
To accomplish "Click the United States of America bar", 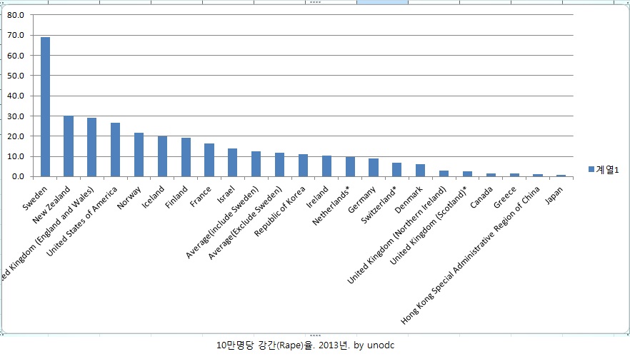I will (115, 150).
